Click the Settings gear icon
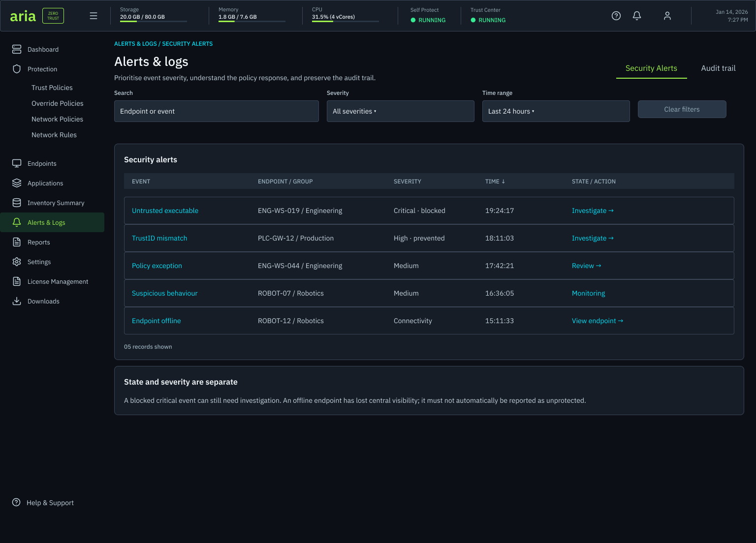 pos(17,262)
